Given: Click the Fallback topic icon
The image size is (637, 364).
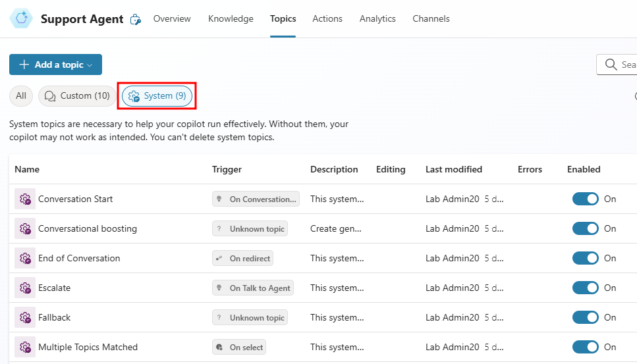Looking at the screenshot, I should click(25, 317).
